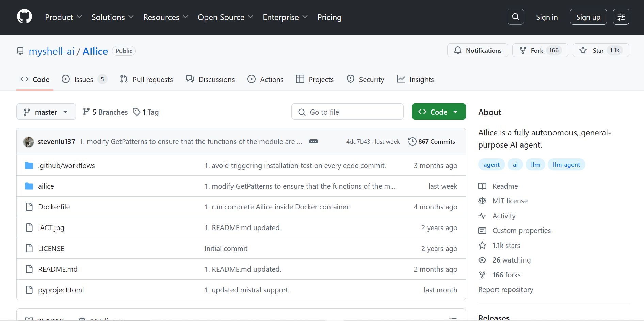Switch to the Code tab
The width and height of the screenshot is (644, 321).
pyautogui.click(x=35, y=79)
